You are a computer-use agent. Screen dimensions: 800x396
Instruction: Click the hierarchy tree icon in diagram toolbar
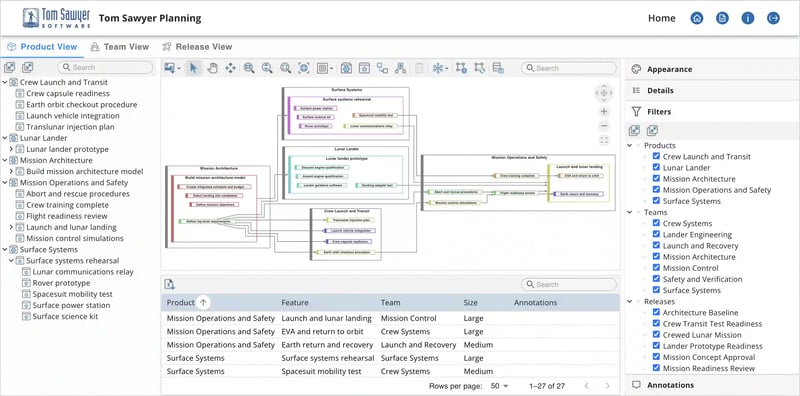[401, 68]
